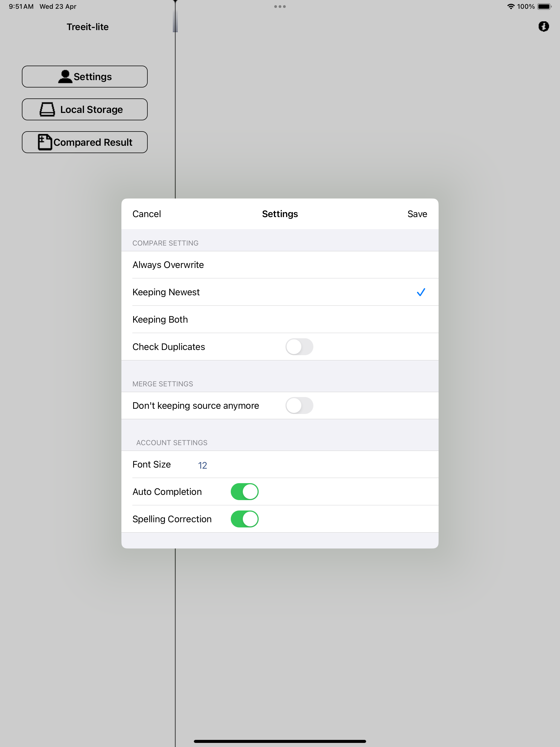Edit the Font Size value 12
Image resolution: width=560 pixels, height=747 pixels.
pos(202,465)
